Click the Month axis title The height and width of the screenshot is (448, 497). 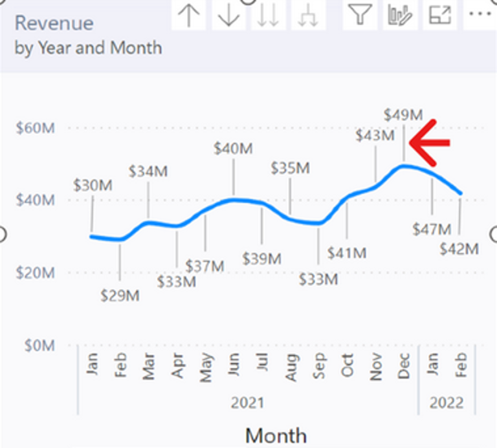(x=276, y=436)
